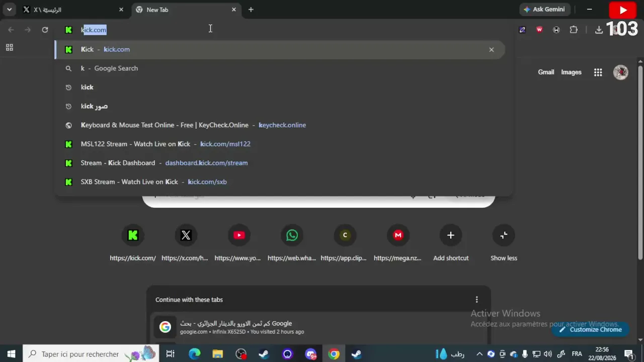Open the Images link

tap(571, 72)
